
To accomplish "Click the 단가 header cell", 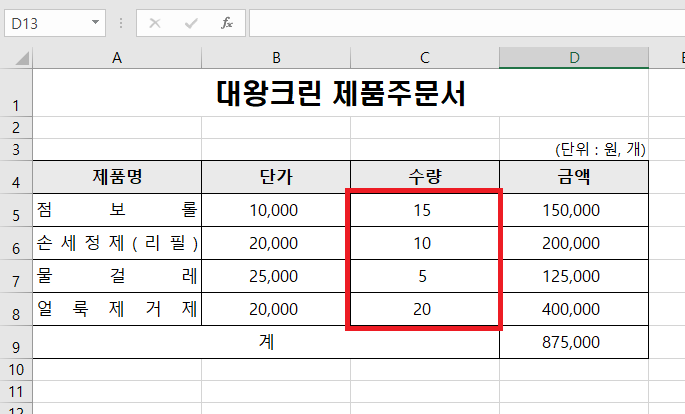I will pyautogui.click(x=276, y=177).
